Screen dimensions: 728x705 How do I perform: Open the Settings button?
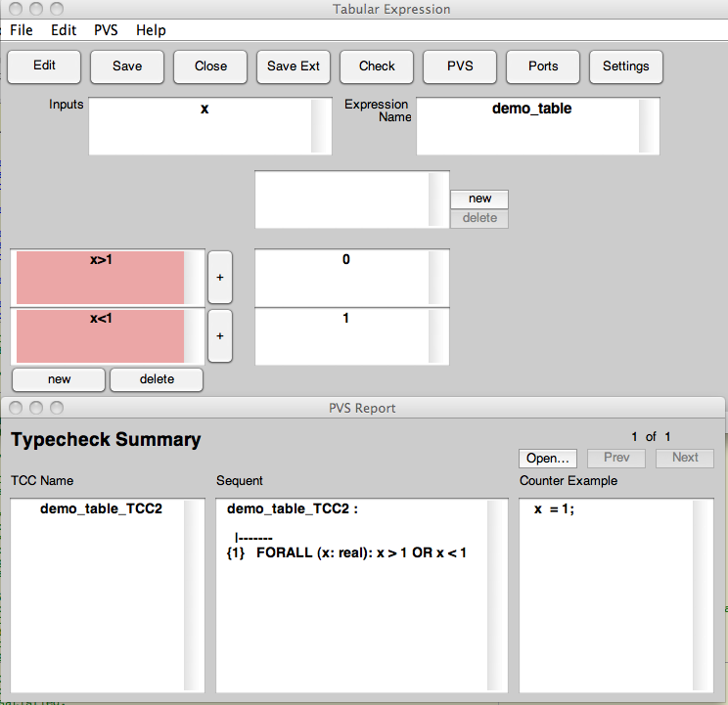click(625, 66)
